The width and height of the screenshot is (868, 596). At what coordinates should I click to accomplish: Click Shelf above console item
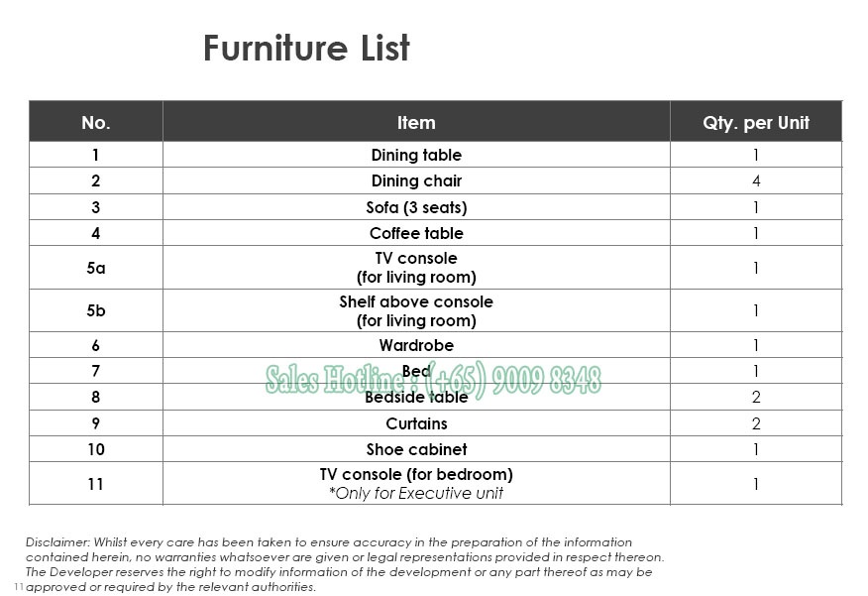(416, 310)
